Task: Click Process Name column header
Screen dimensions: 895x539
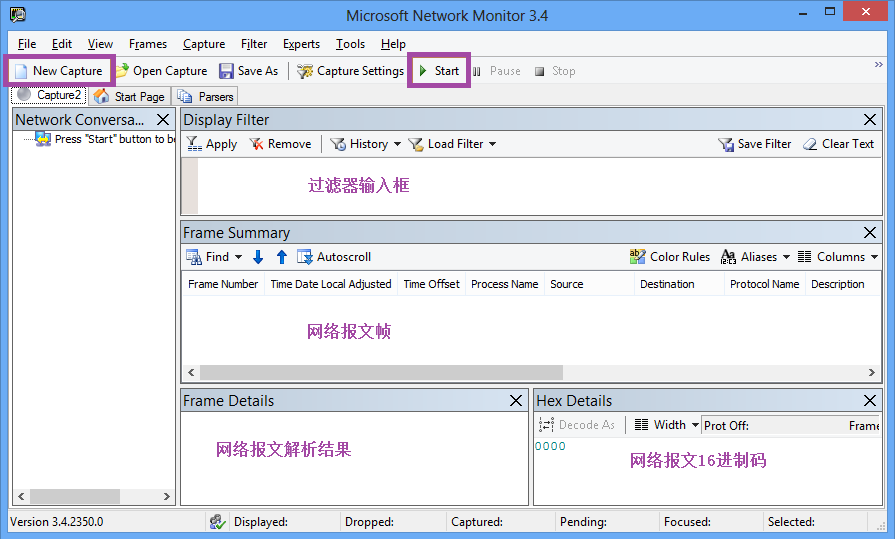Action: (505, 284)
